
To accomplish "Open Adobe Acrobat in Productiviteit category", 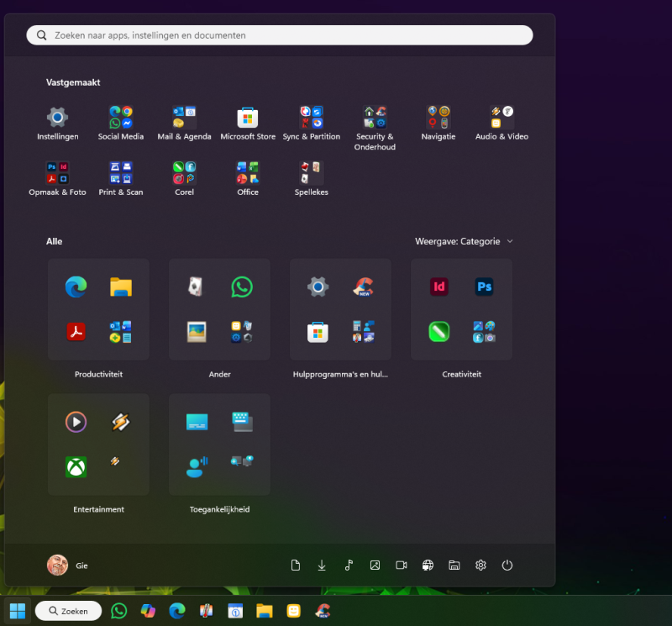I will point(76,332).
